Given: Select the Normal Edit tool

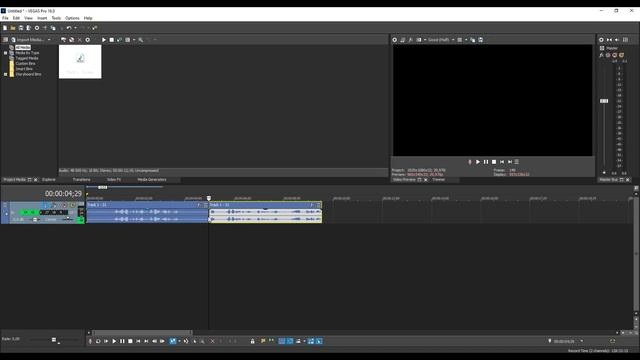Looking at the screenshot, I should click(173, 341).
